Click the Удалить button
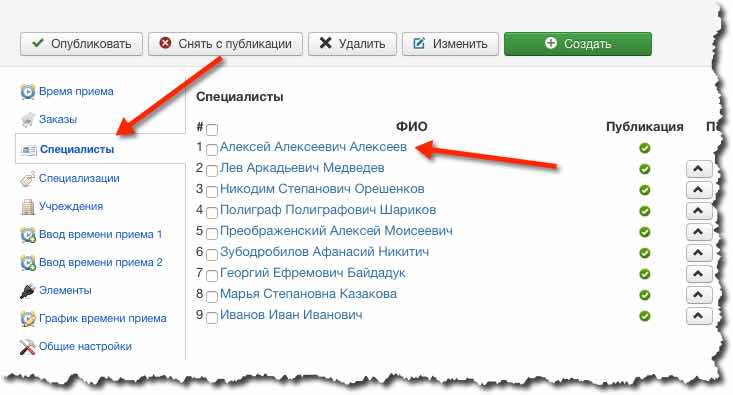This screenshot has height=395, width=733. [x=352, y=44]
